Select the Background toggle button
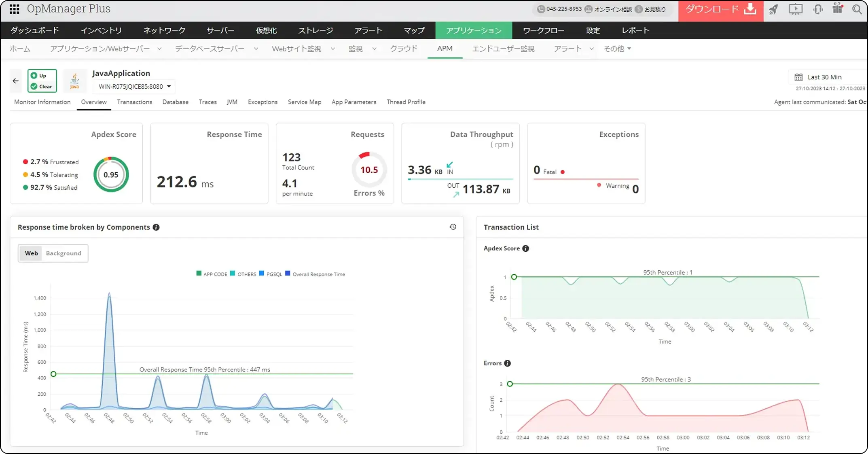868x454 pixels. pyautogui.click(x=64, y=253)
